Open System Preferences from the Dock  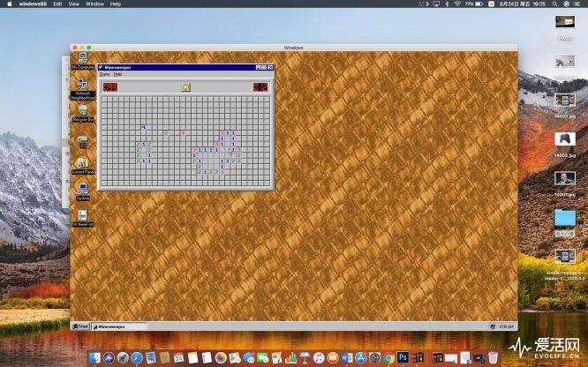point(374,357)
